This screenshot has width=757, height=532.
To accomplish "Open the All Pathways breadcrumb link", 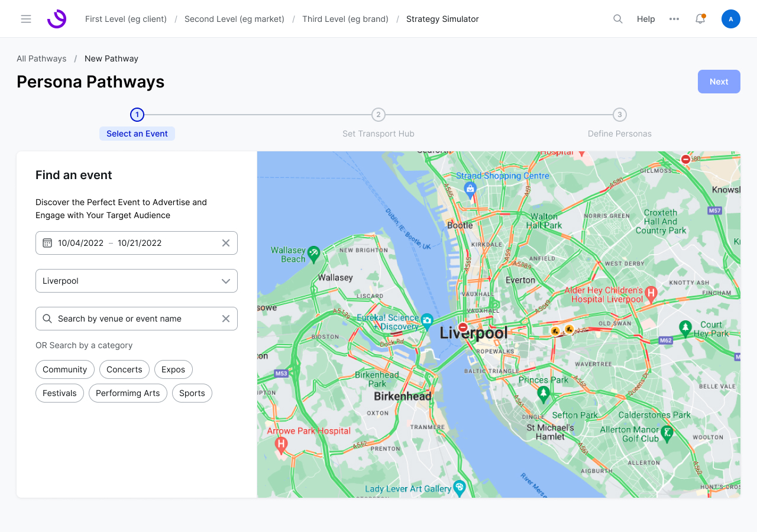I will [x=41, y=59].
